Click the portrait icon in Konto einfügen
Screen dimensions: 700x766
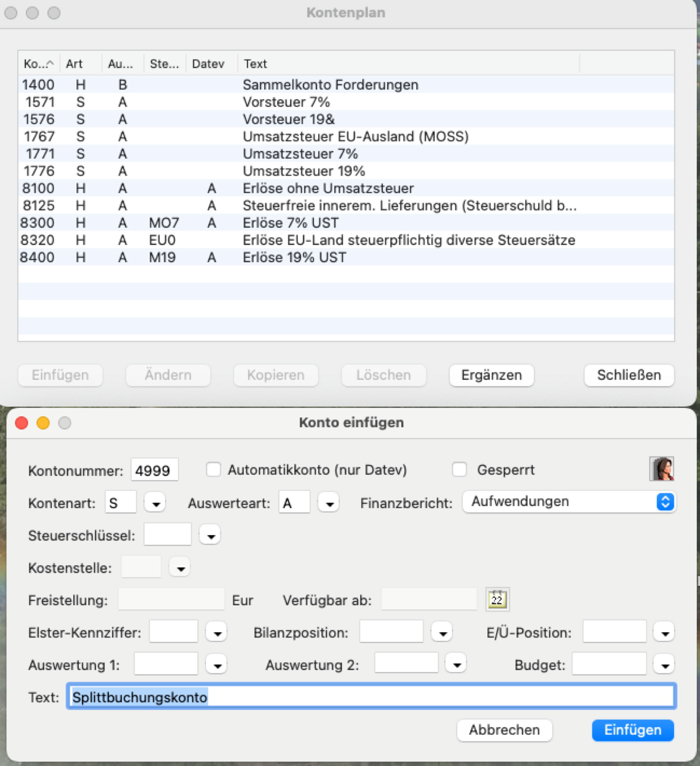(661, 468)
